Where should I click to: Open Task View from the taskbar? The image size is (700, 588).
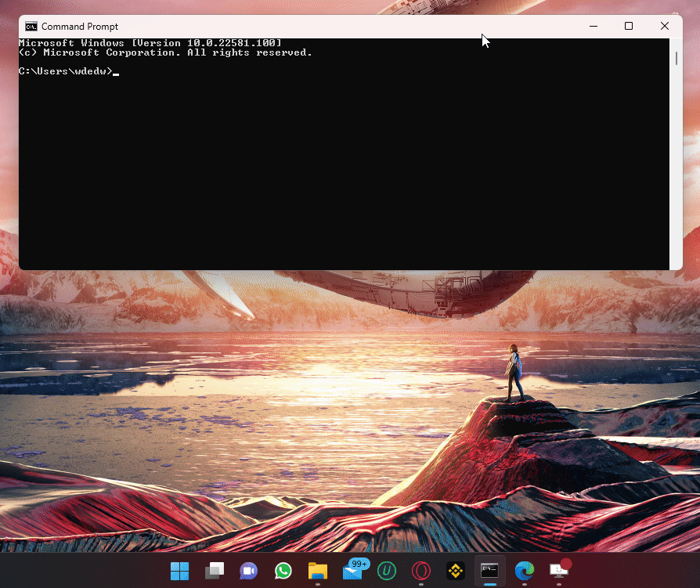tap(215, 571)
